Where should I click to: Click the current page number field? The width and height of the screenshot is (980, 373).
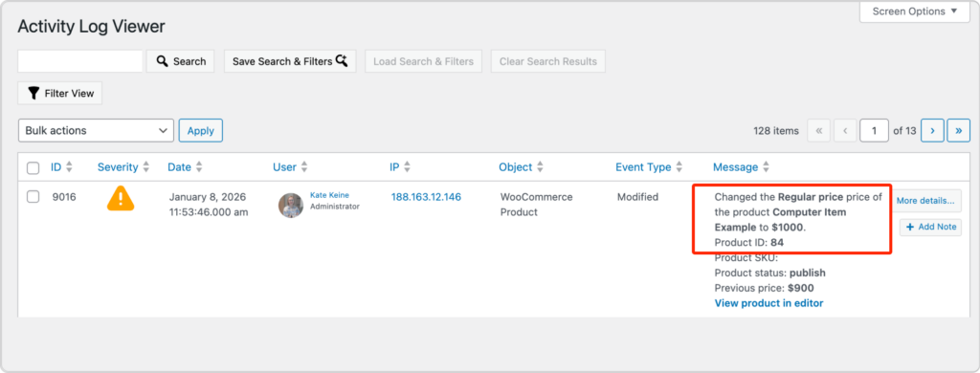click(874, 131)
